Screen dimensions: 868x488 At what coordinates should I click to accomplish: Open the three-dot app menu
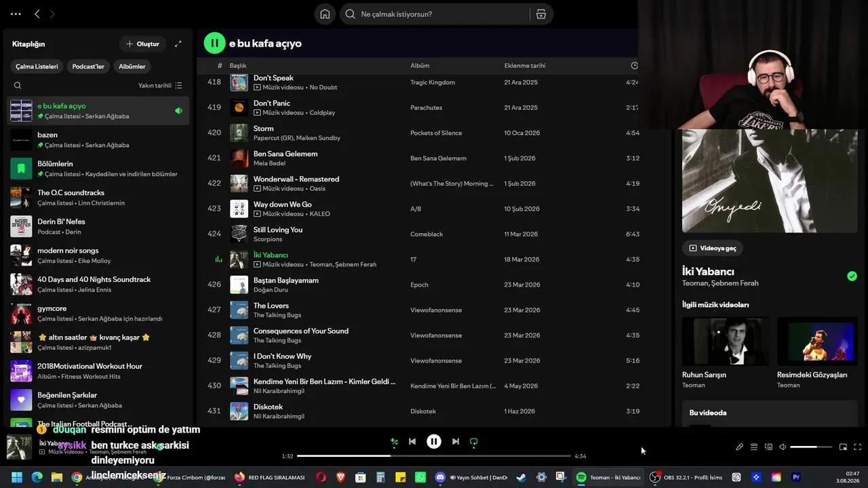point(16,14)
